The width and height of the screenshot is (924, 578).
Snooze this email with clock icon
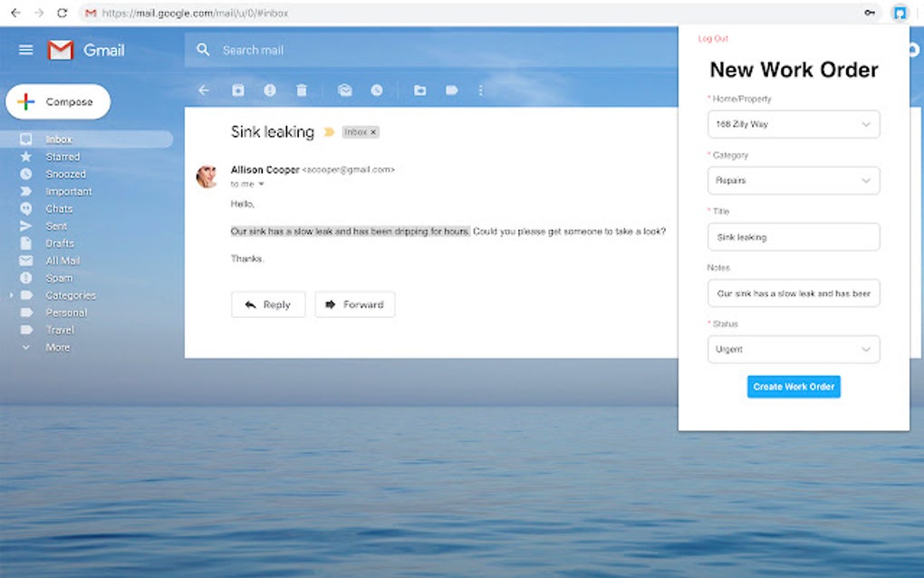pyautogui.click(x=377, y=91)
